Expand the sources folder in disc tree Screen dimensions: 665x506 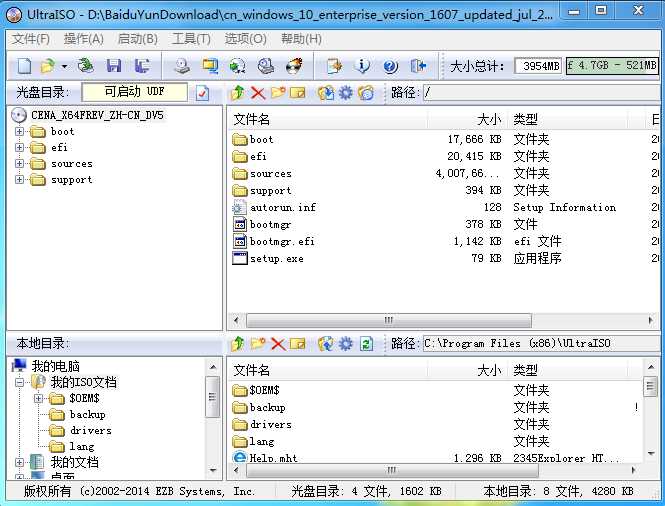[19, 164]
